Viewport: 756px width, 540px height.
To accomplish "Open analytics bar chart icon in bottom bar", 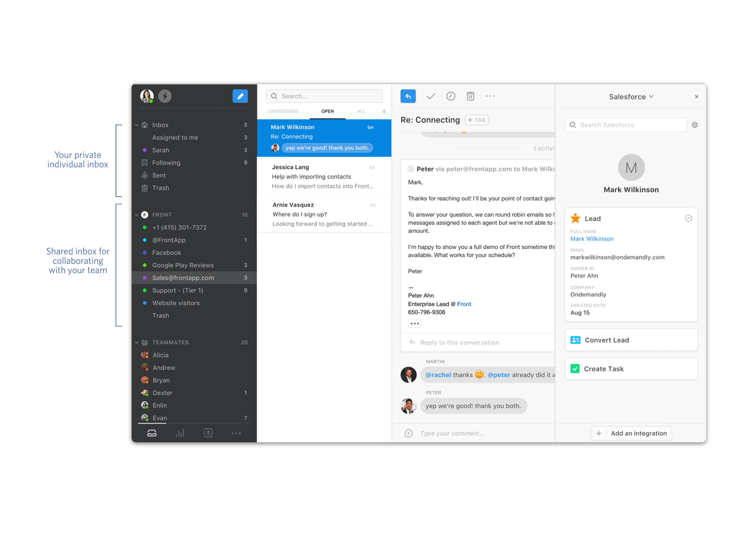I will (x=180, y=433).
